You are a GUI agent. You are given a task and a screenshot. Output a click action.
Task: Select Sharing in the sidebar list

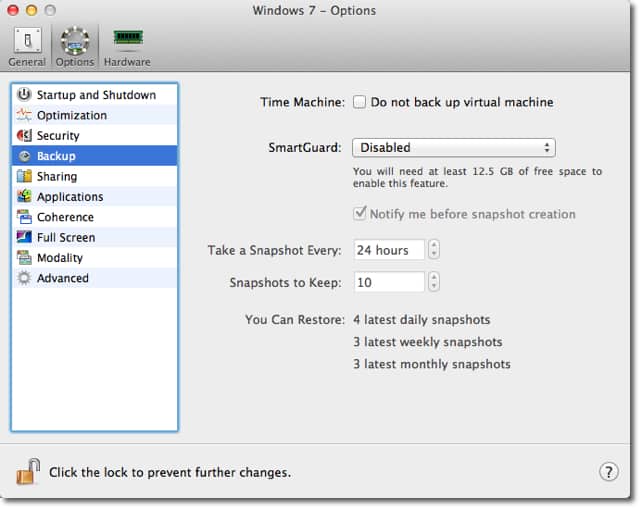(x=95, y=176)
